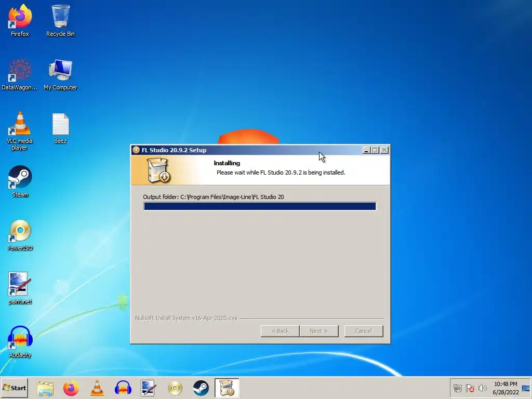This screenshot has width=532, height=399.
Task: Launch Audacity from the taskbar
Action: point(123,388)
